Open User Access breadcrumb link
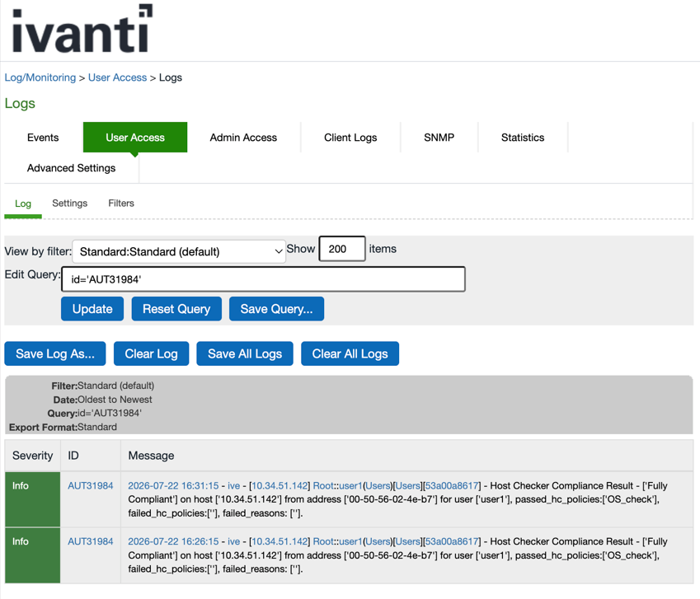This screenshot has height=599, width=700. [x=117, y=77]
